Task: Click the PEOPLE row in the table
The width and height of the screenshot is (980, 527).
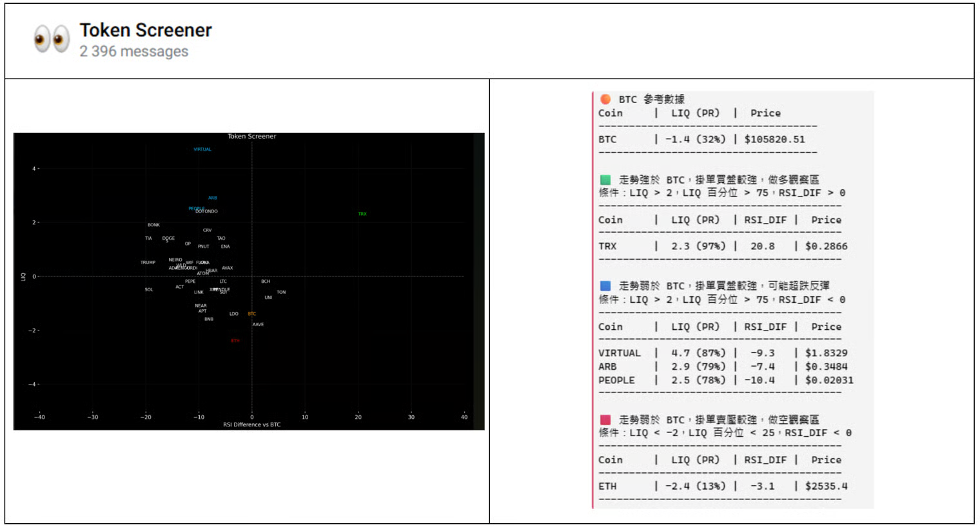Action: [722, 380]
